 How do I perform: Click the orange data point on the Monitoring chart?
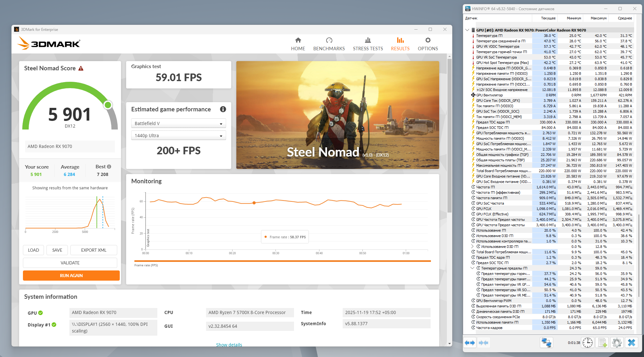(x=254, y=203)
